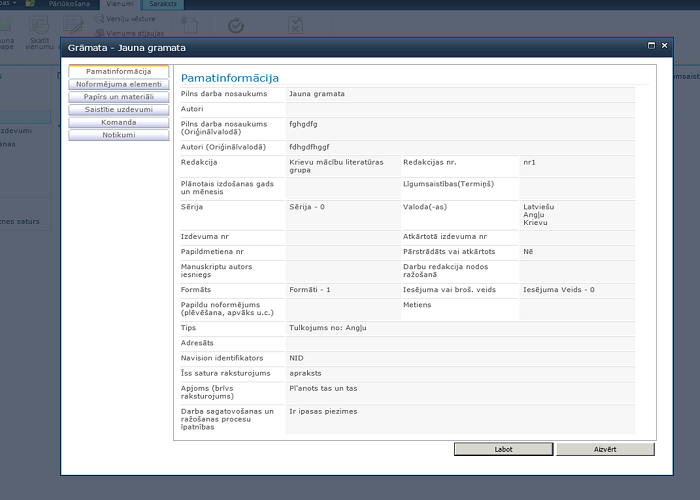Open the Pārlūkošana ribbon tab
The width and height of the screenshot is (700, 500).
[70, 4]
